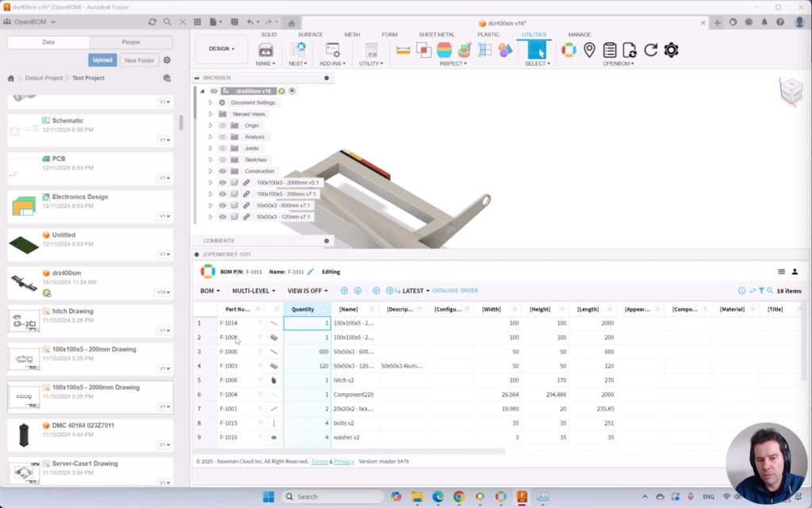This screenshot has height=508, width=812.
Task: Open the LATEST revision dropdown
Action: [416, 291]
